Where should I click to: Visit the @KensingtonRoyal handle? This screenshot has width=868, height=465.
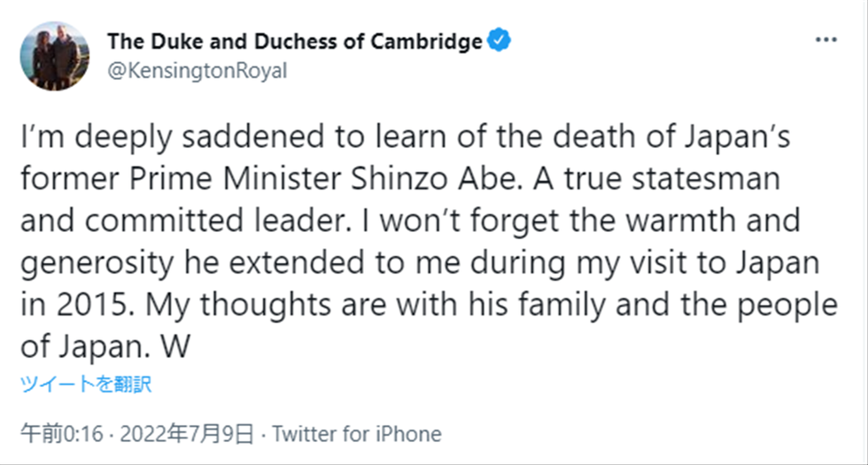pyautogui.click(x=198, y=72)
